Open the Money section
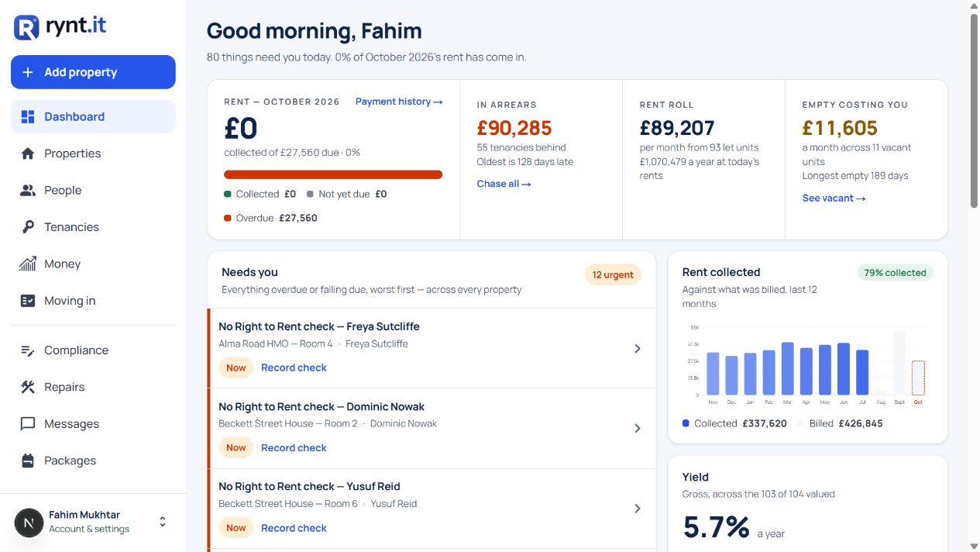This screenshot has height=552, width=980. [x=93, y=264]
